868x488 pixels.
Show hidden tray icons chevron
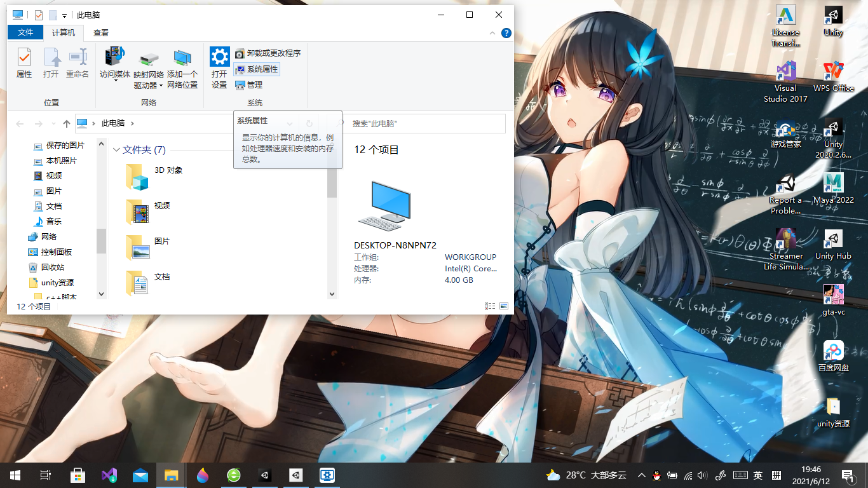click(642, 475)
